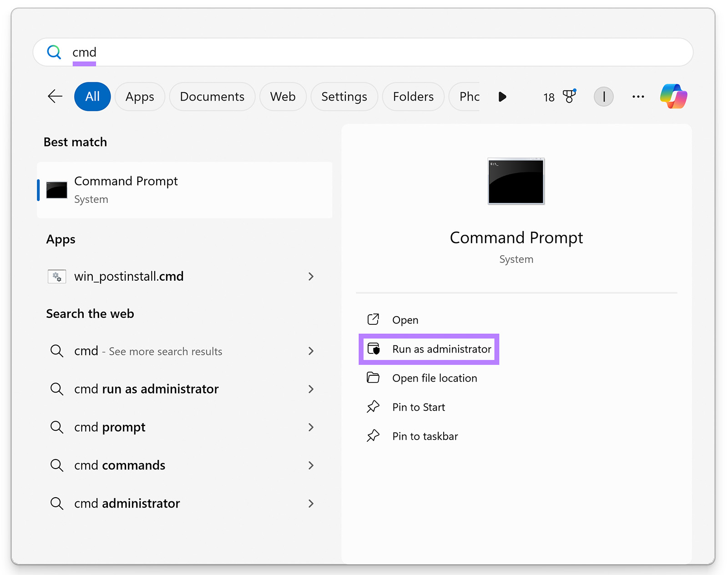This screenshot has width=728, height=575.
Task: Select Open file location folder icon
Action: (373, 378)
